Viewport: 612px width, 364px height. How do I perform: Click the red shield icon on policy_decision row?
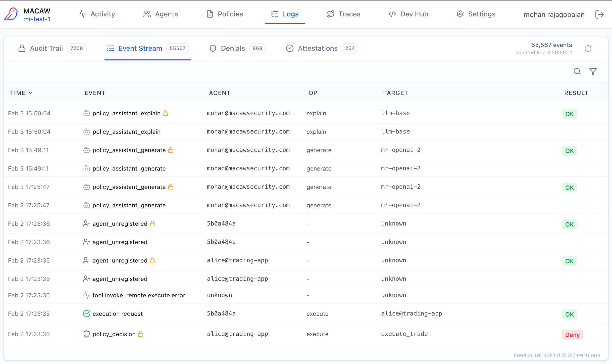pyautogui.click(x=86, y=334)
